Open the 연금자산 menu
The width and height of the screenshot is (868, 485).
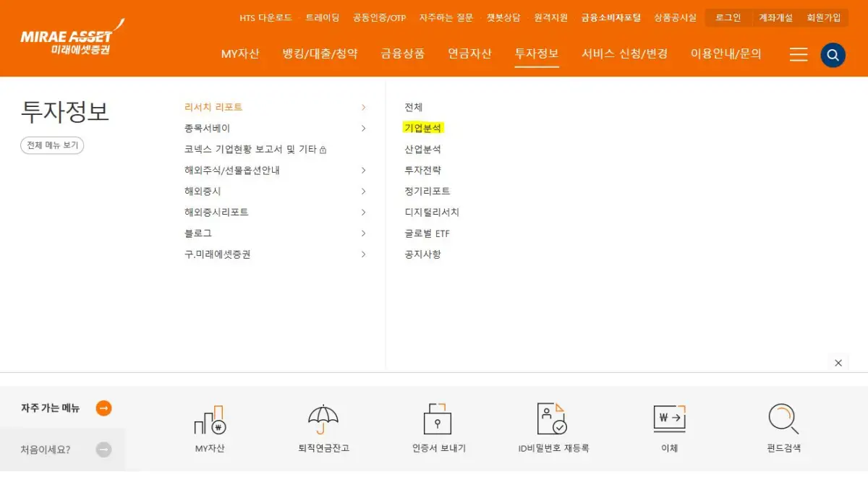point(469,53)
